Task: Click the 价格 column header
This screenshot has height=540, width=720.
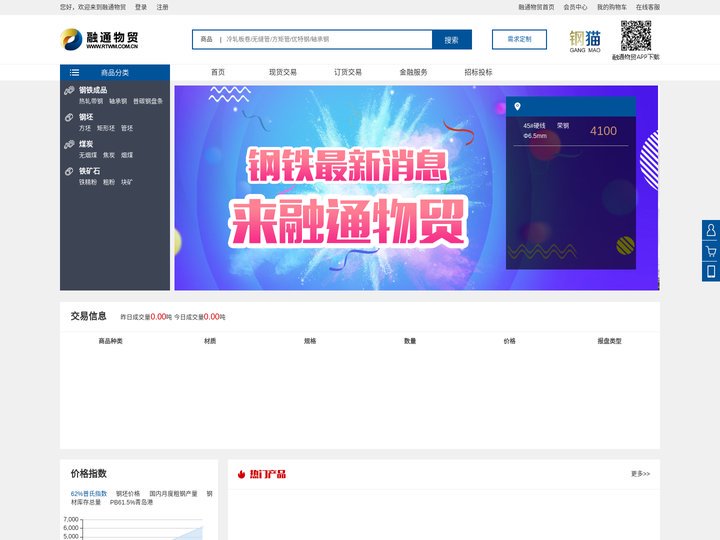Action: 510,341
